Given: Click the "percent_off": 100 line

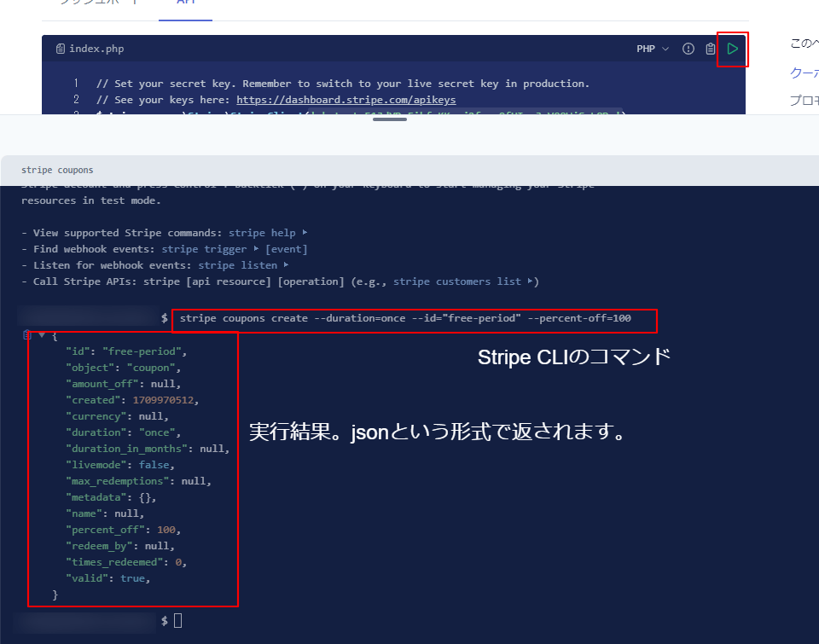Looking at the screenshot, I should (123, 530).
